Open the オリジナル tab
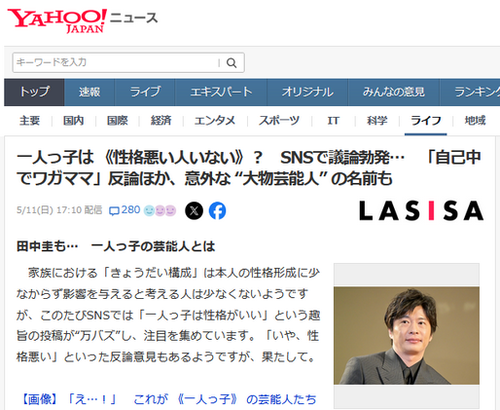This screenshot has height=410, width=500. (307, 92)
